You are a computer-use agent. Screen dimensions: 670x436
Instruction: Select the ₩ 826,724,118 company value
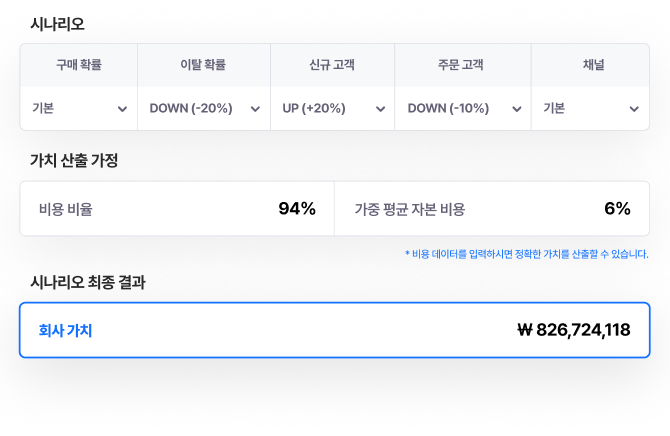[574, 330]
